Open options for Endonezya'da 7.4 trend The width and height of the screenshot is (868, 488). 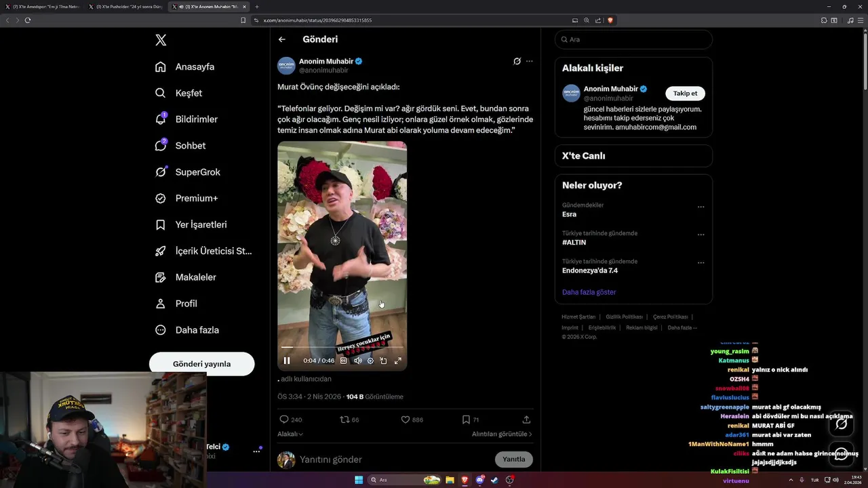[701, 263]
